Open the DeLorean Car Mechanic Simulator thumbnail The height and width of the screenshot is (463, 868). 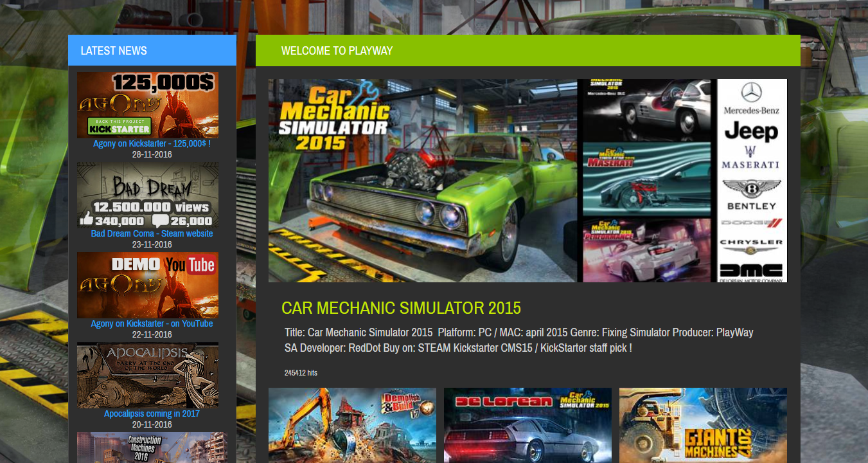coord(527,425)
